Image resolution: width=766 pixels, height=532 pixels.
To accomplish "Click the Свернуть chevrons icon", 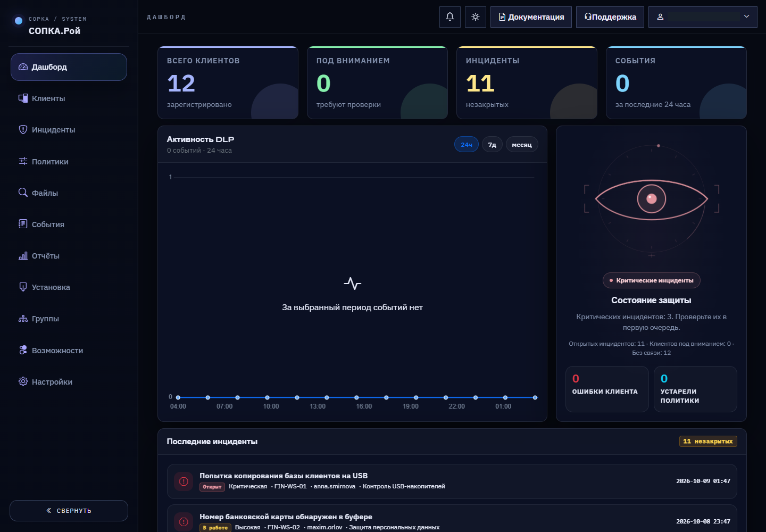I will coord(49,511).
